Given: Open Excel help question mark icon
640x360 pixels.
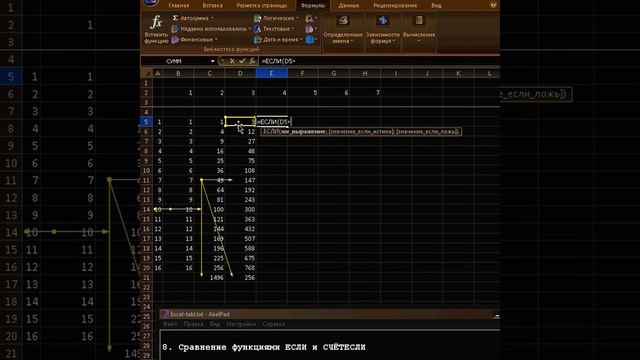Looking at the screenshot, I should [493, 5].
